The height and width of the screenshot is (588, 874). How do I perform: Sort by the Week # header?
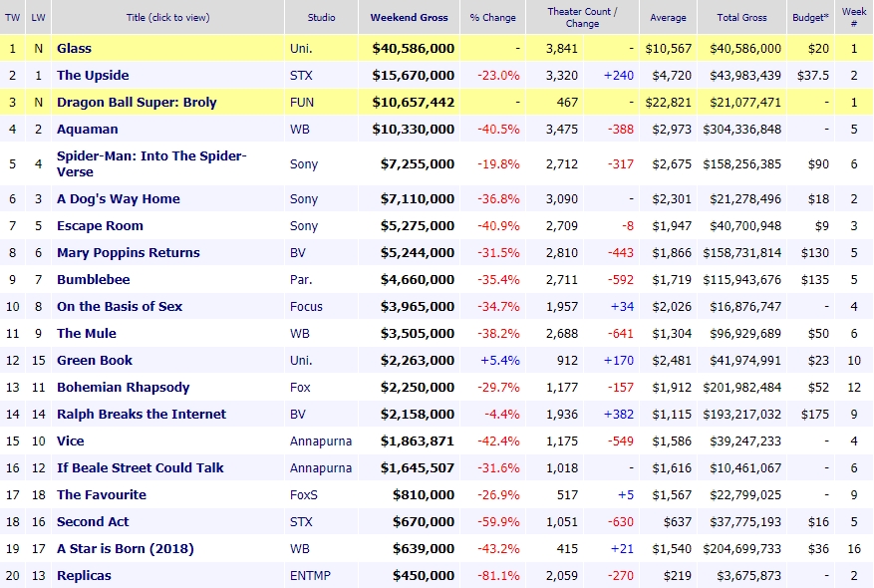(x=854, y=17)
